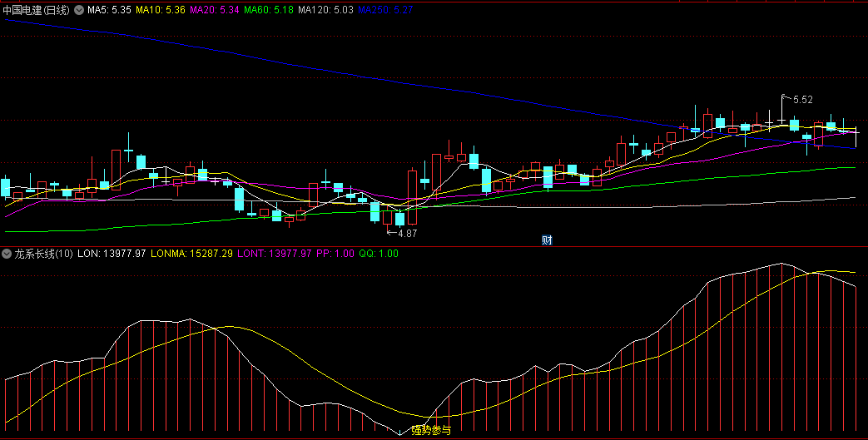Select the MA250: 5.27 label

pyautogui.click(x=385, y=10)
